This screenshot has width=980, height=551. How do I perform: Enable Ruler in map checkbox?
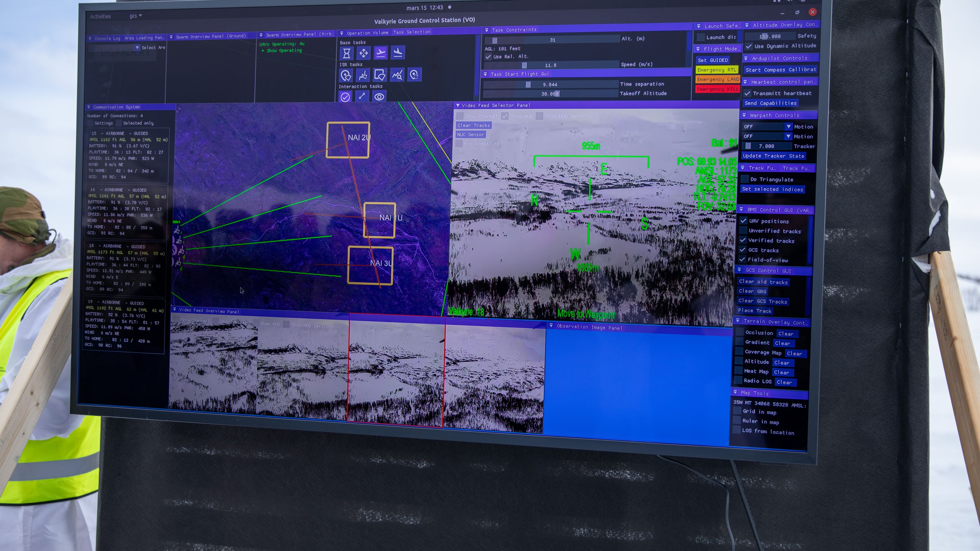click(x=737, y=421)
